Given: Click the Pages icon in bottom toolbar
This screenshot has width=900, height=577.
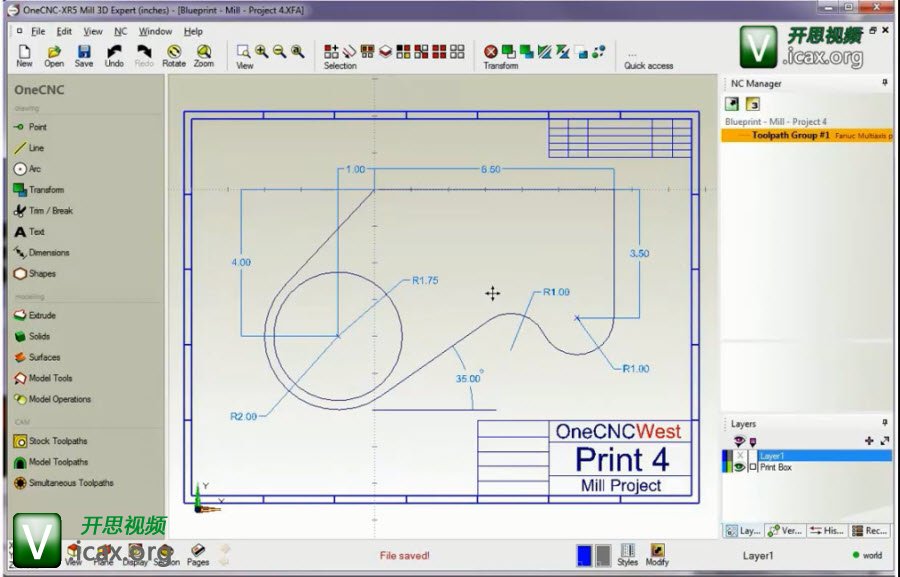Looking at the screenshot, I should point(197,555).
